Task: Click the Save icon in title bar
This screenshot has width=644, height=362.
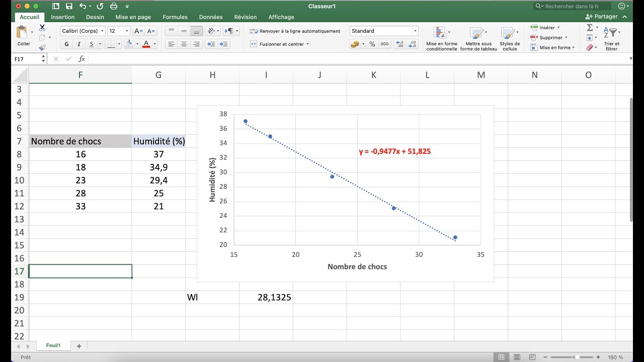Action: 69,6
